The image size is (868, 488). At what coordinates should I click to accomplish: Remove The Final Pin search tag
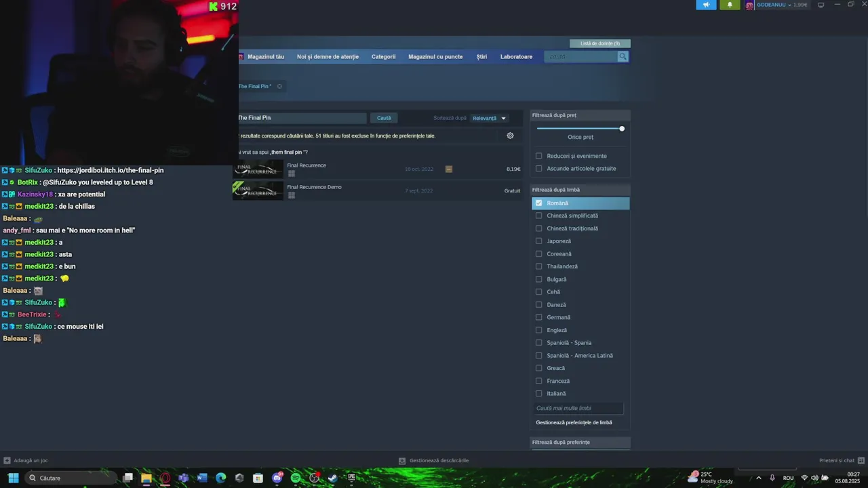click(x=279, y=86)
